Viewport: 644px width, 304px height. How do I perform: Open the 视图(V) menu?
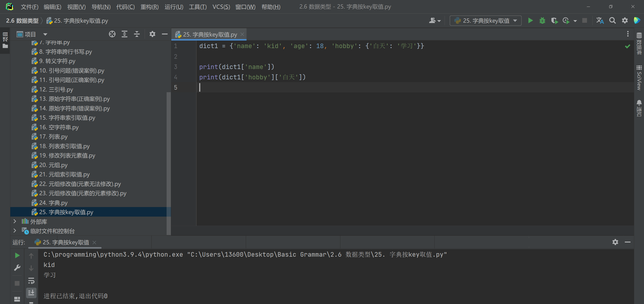tap(76, 7)
